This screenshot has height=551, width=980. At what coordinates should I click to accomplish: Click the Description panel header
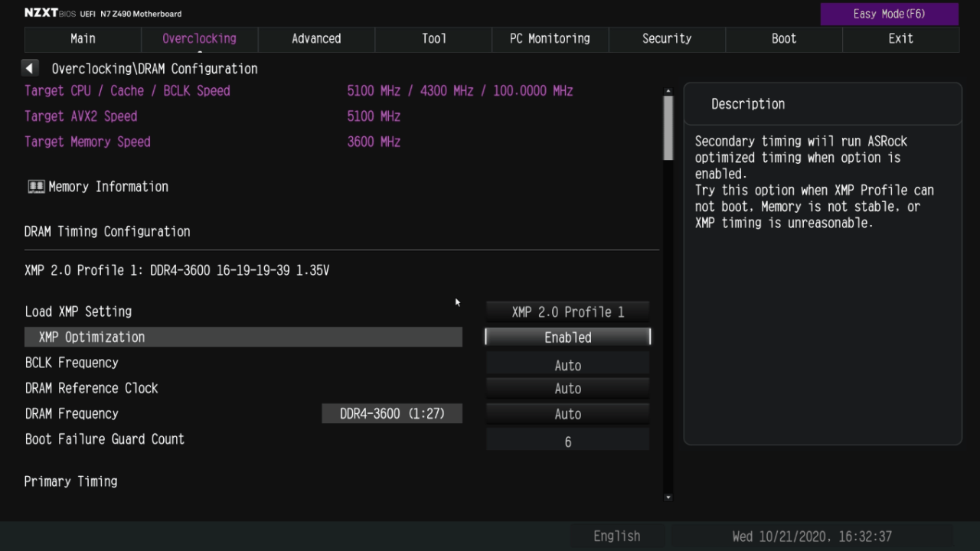click(x=748, y=104)
